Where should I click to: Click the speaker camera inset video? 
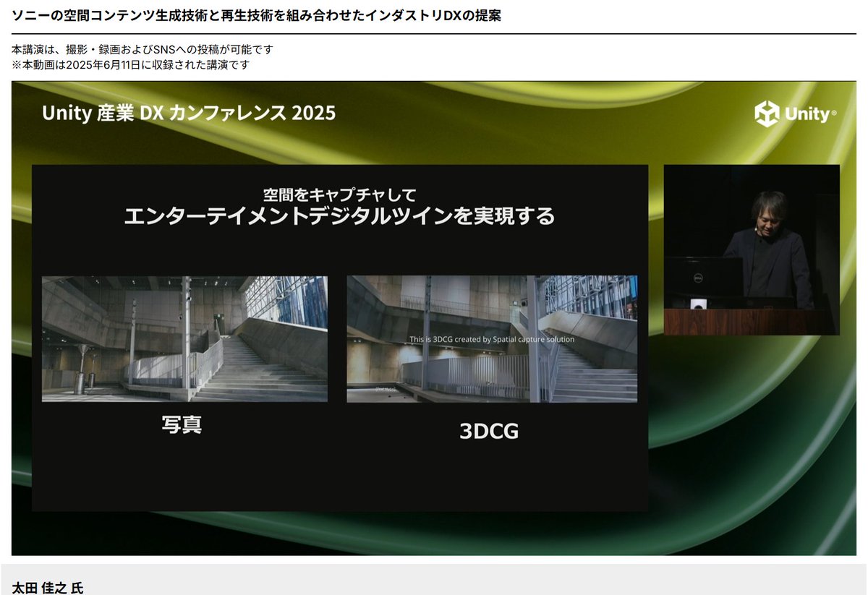[x=752, y=249]
